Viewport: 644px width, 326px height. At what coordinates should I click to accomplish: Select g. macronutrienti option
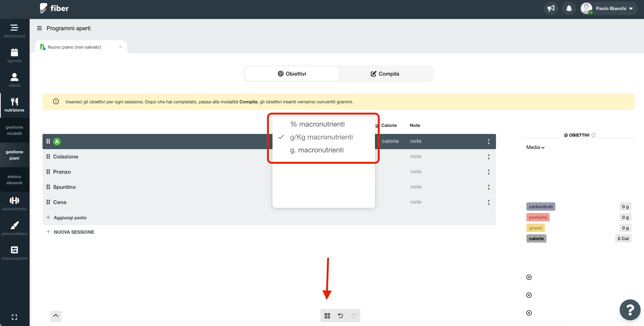tap(317, 150)
